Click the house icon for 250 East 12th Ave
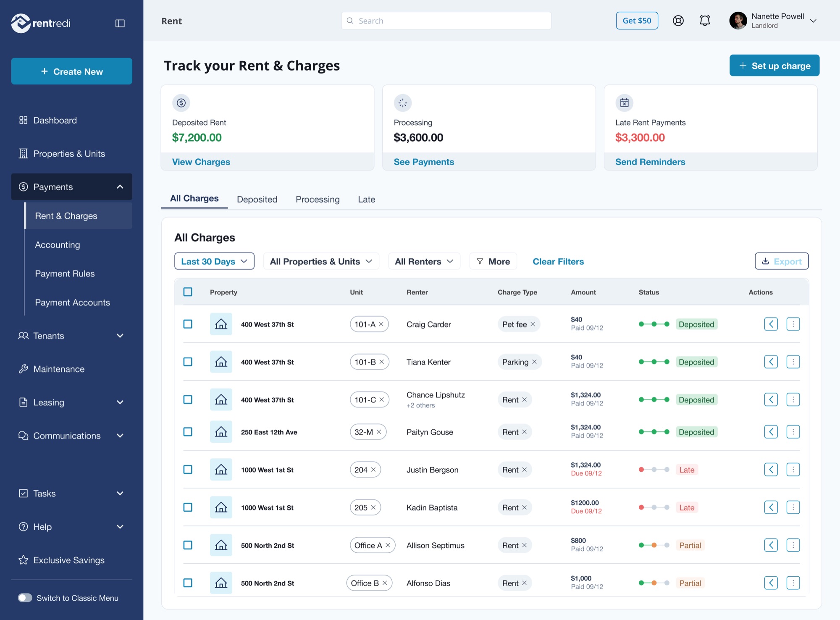This screenshot has height=620, width=840. click(221, 432)
